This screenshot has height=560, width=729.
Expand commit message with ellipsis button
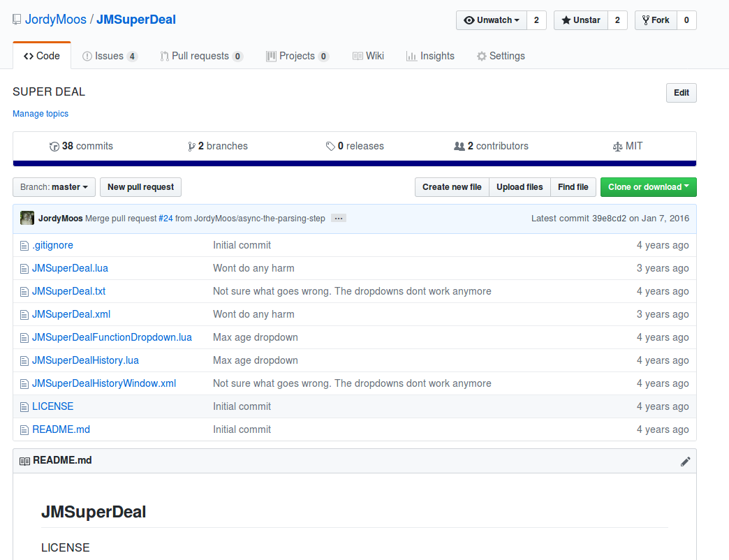(339, 219)
